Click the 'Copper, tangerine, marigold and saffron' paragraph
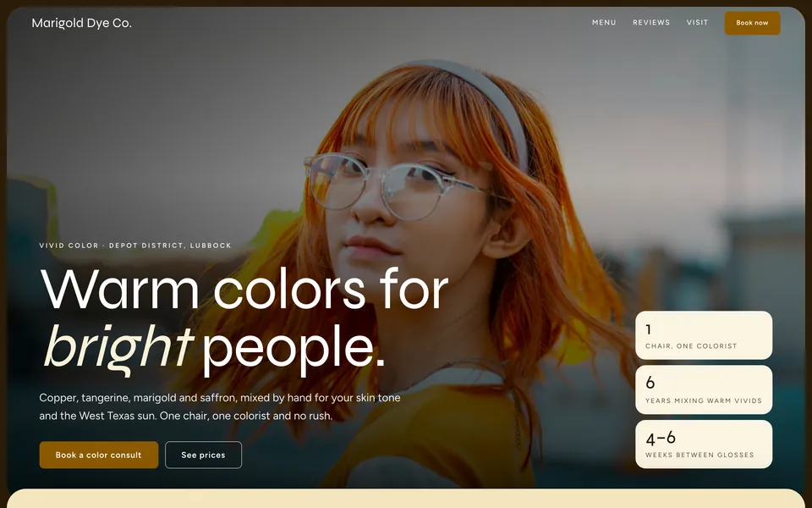 coord(220,406)
